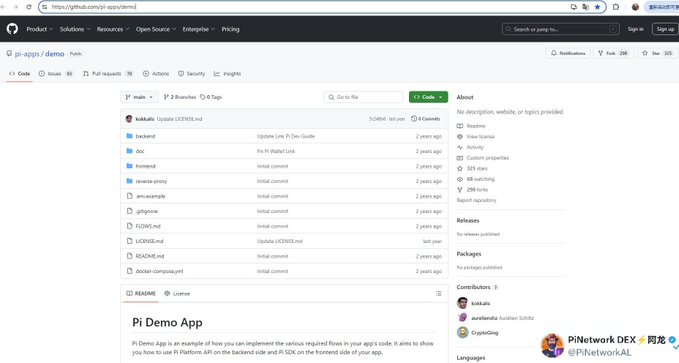
Task: Click Search or jump to field
Action: pyautogui.click(x=561, y=29)
